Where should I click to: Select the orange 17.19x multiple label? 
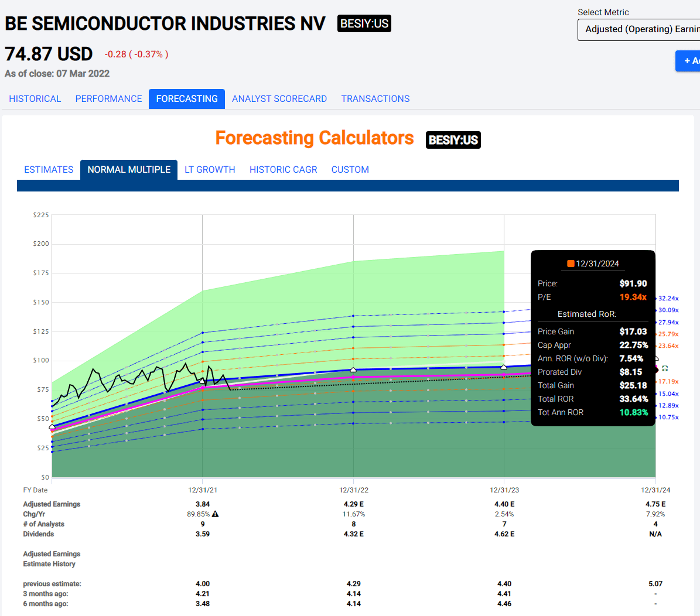668,381
